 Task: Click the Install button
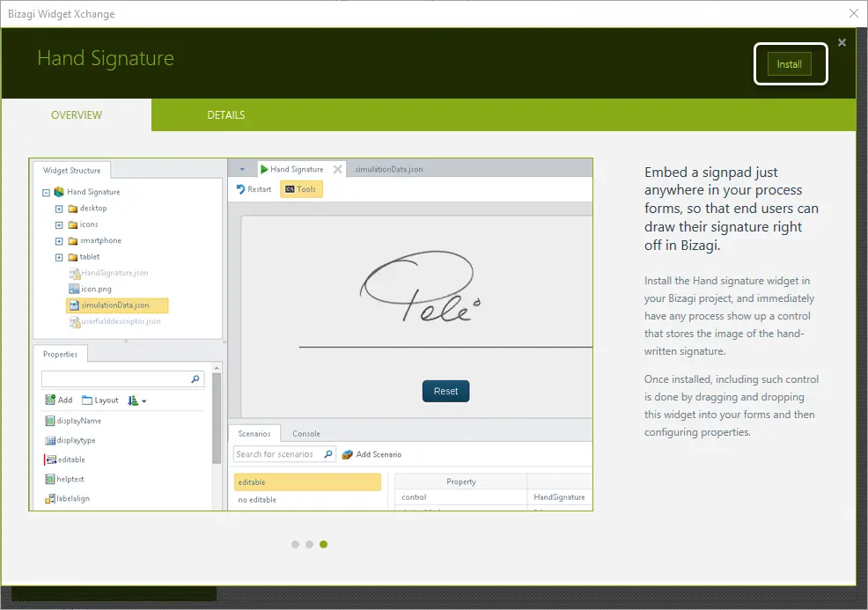pos(789,64)
